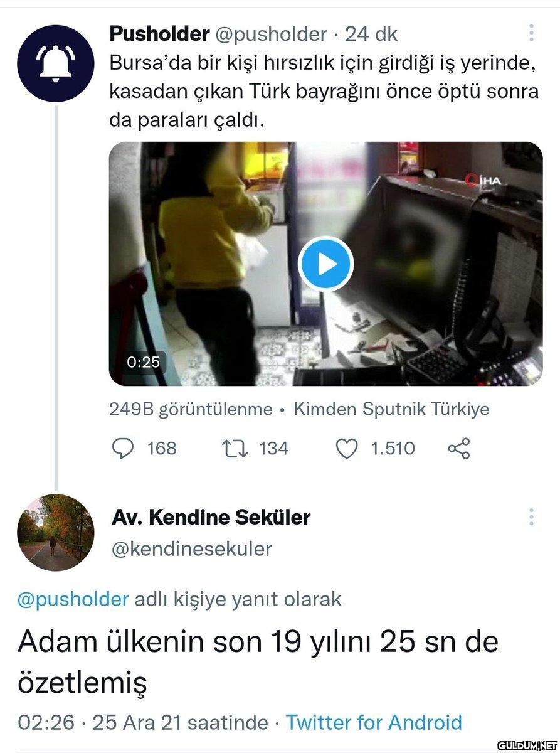Open the 249B görüntülenme view count
This screenshot has height=753, width=560.
pyautogui.click(x=191, y=410)
